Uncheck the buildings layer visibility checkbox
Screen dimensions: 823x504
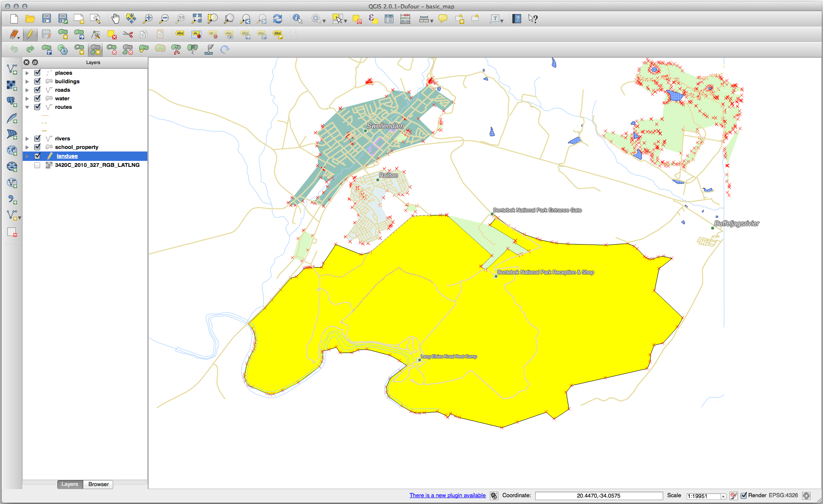(x=38, y=81)
